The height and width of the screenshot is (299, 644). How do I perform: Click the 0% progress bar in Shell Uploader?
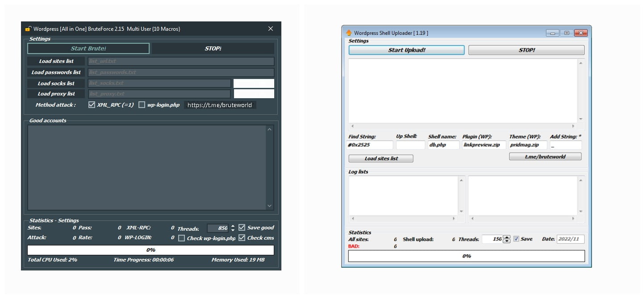point(466,256)
